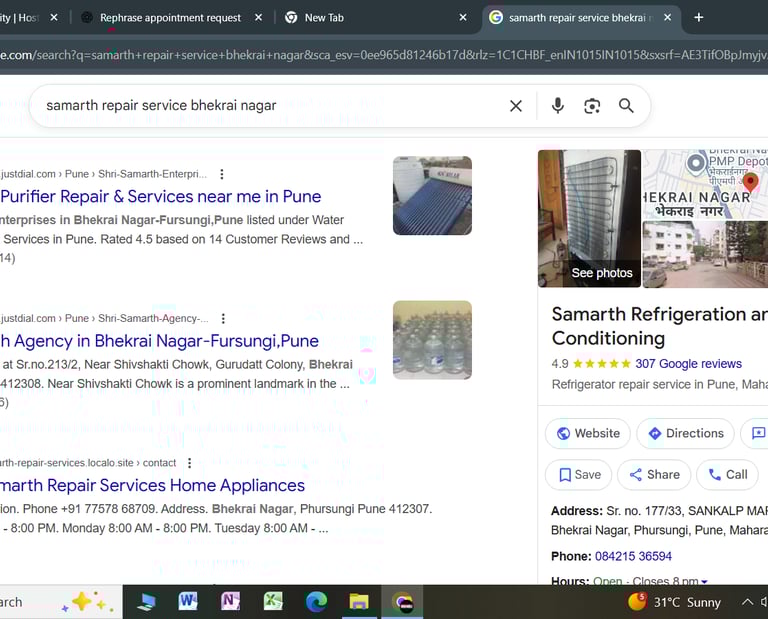Image resolution: width=768 pixels, height=619 pixels.
Task: Open Agency in Bhekrai Nagar-Fursungi,Pune link
Action: pos(159,341)
